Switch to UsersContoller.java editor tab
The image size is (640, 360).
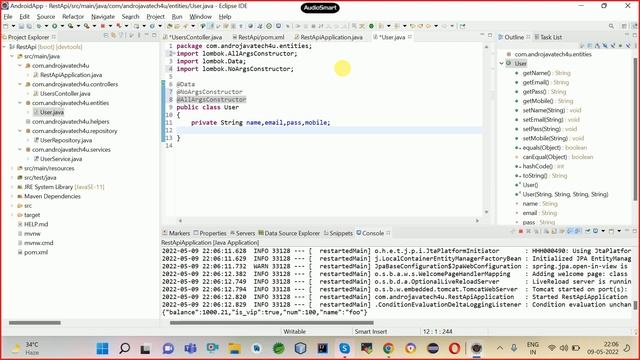point(196,37)
